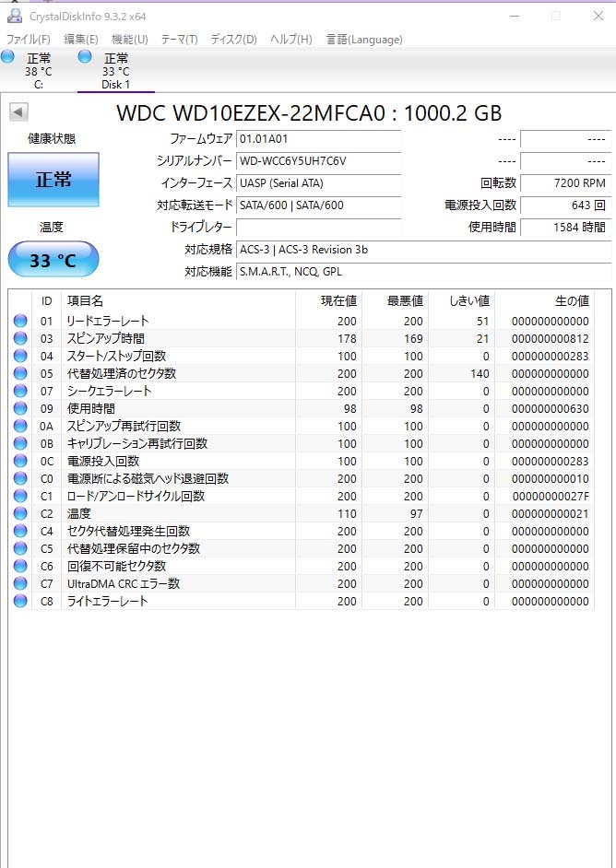Viewport: 616px width, 868px height.
Task: Open the ヘルプ(H) menu
Action: [290, 40]
